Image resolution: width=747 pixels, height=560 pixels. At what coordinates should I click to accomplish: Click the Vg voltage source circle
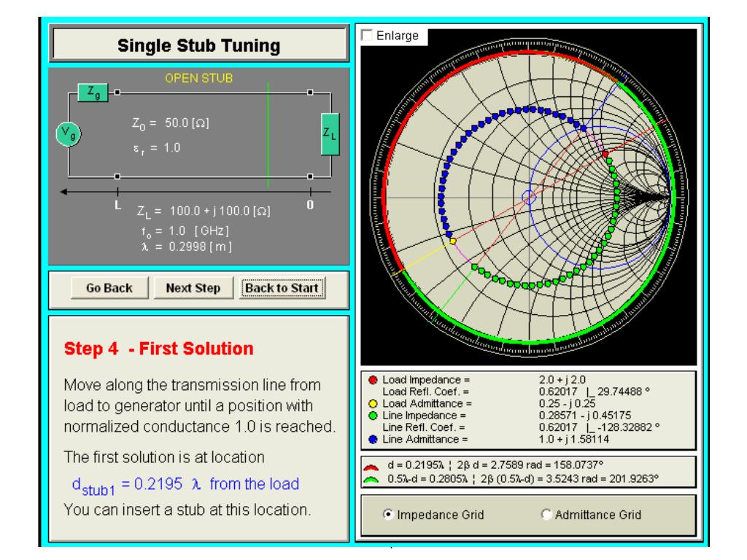tap(68, 134)
